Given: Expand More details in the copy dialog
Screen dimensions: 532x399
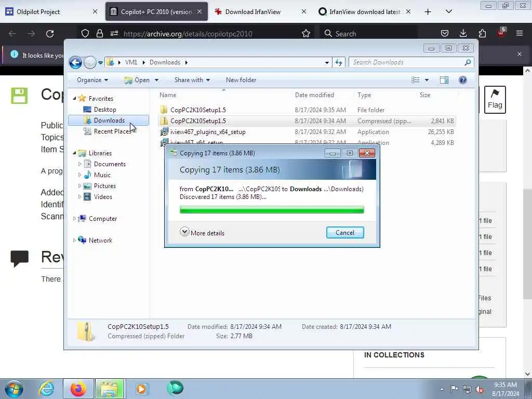Looking at the screenshot, I should pos(202,233).
